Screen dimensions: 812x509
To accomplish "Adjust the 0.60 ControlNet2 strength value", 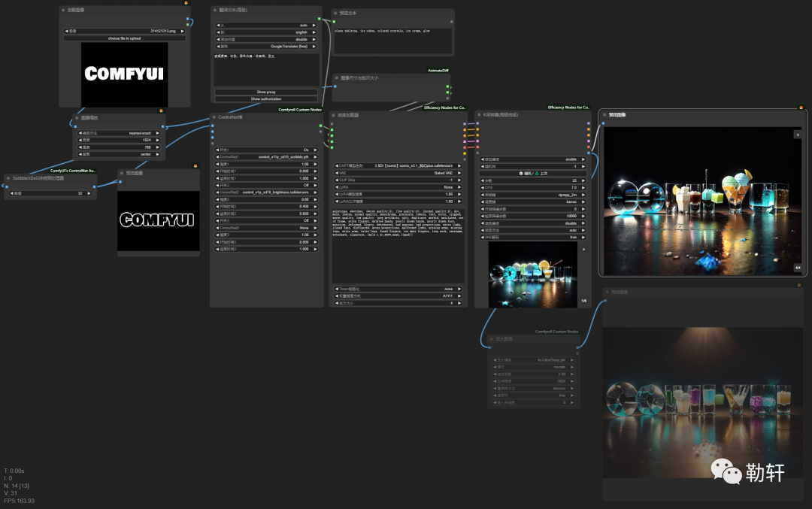I will 266,199.
